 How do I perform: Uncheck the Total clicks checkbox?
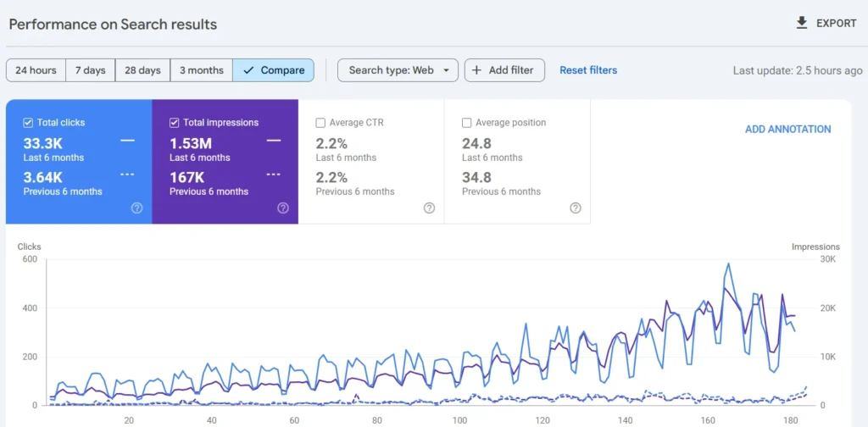pyautogui.click(x=28, y=123)
